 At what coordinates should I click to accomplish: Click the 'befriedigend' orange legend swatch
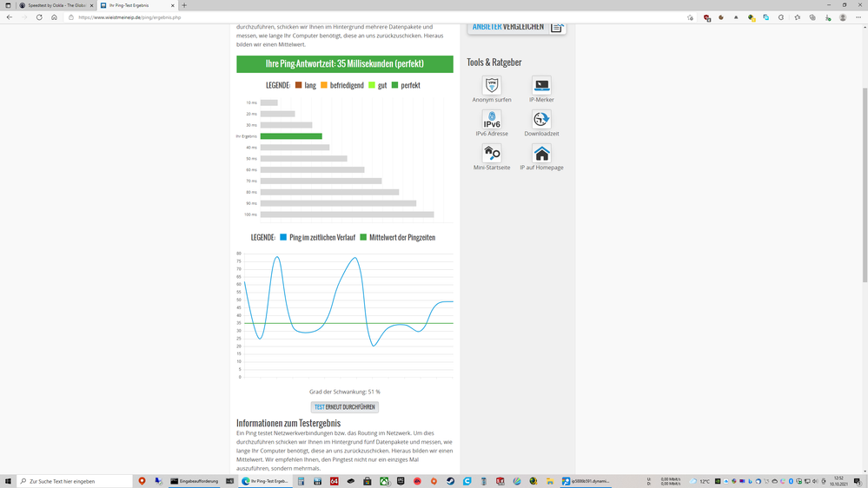(x=324, y=85)
